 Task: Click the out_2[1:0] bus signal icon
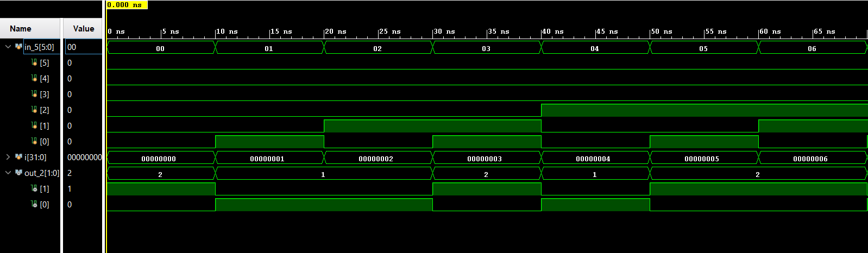(x=18, y=173)
